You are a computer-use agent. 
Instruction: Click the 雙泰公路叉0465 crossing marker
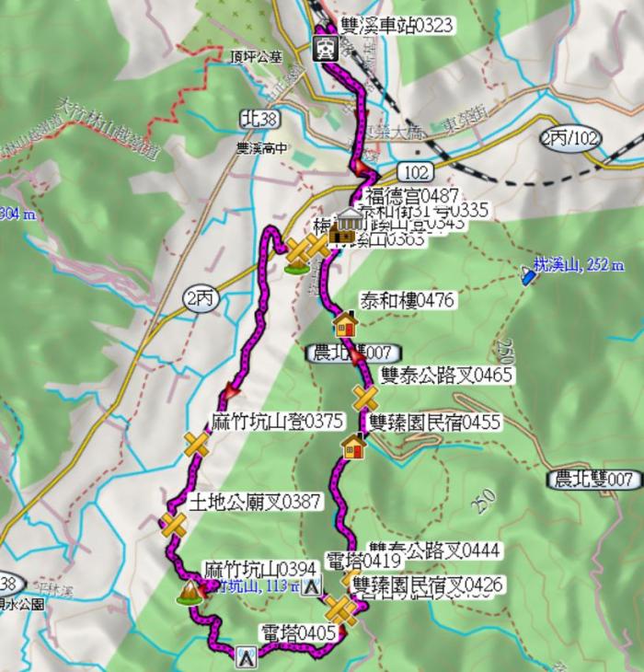[365, 399]
